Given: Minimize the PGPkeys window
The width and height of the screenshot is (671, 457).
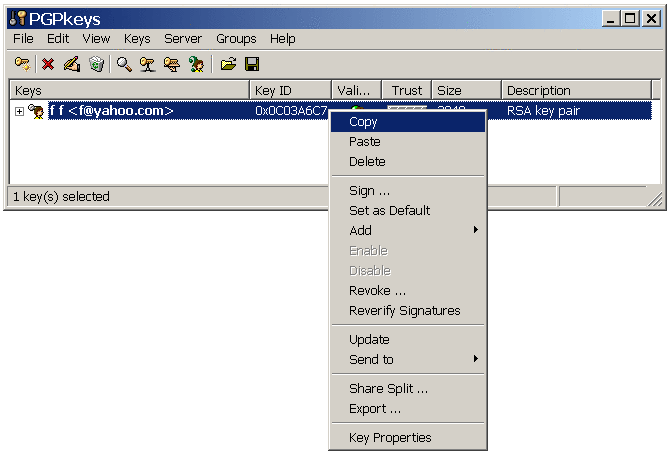Looking at the screenshot, I should click(x=611, y=19).
